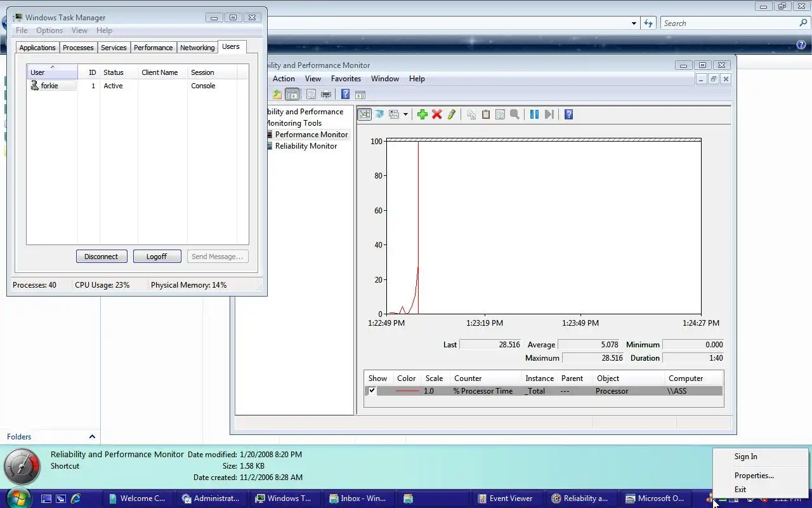Screen dimensions: 812x508
Task: Collapse the Folders pane chevron
Action: [x=92, y=436]
